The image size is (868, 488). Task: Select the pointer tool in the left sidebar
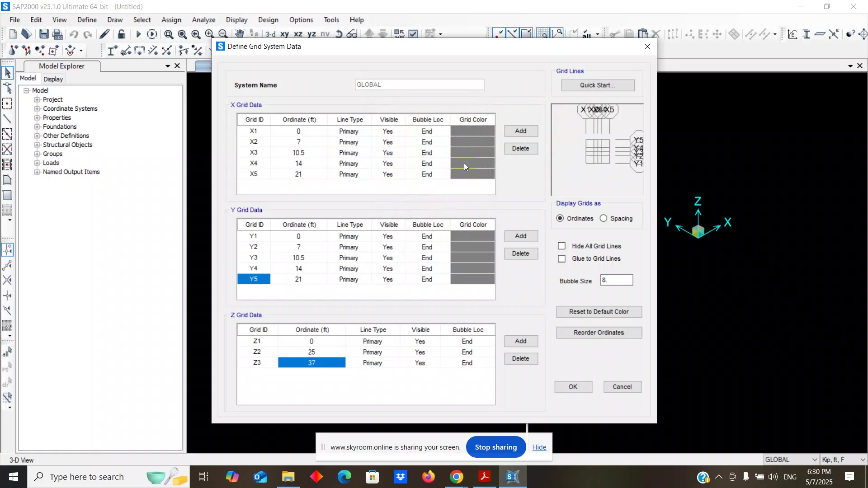[x=7, y=73]
